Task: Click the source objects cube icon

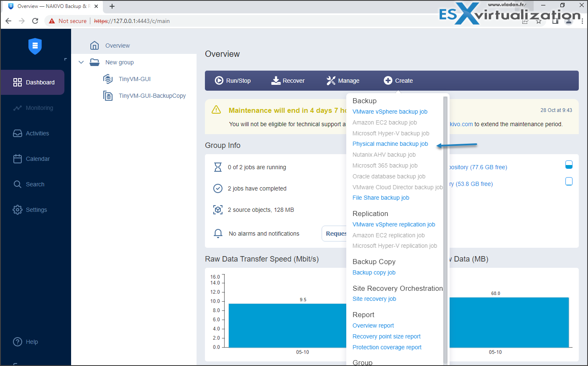Action: 218,210
